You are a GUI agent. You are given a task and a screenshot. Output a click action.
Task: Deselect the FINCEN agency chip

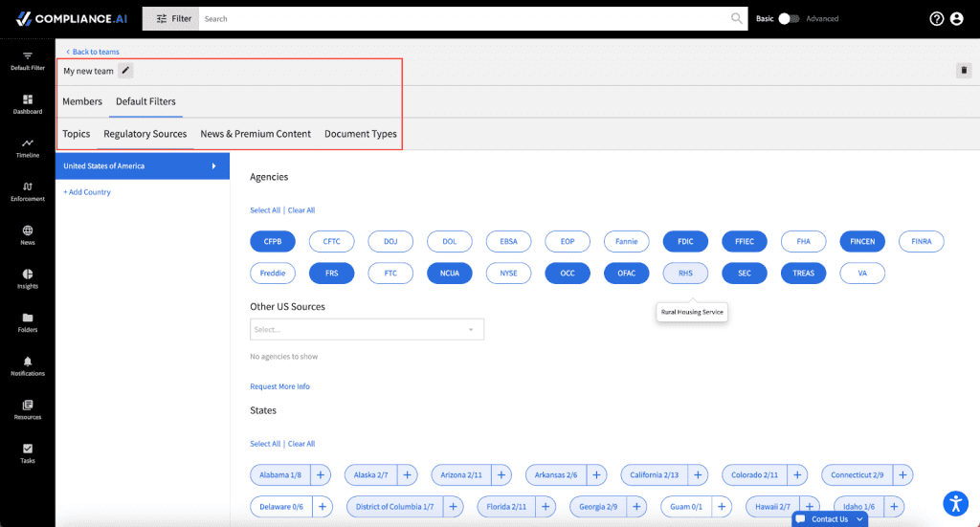pos(862,242)
